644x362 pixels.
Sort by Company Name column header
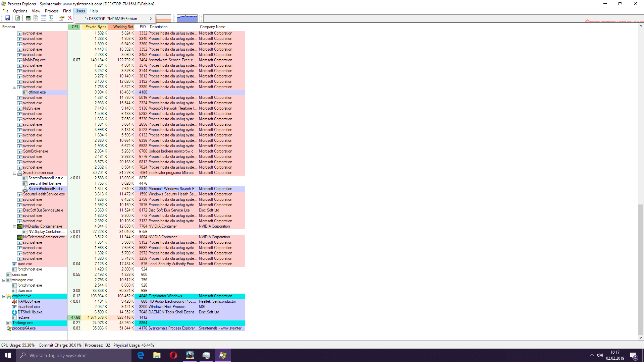tap(221, 27)
